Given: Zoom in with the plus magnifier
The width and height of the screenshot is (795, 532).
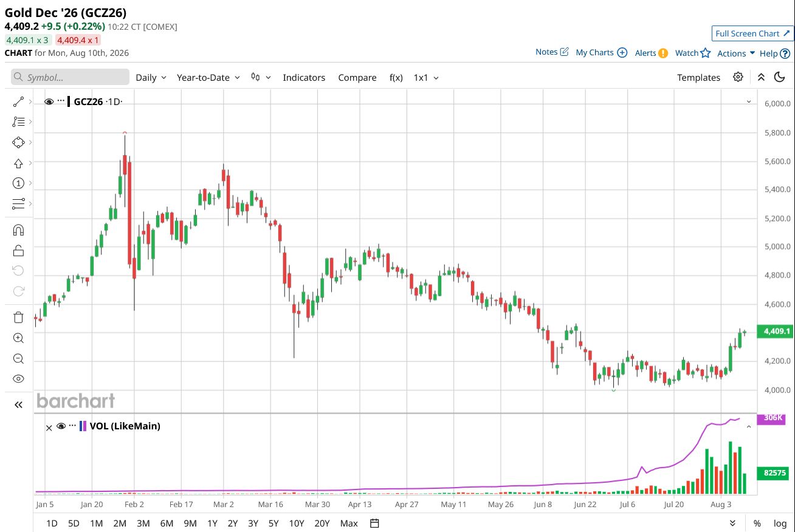Looking at the screenshot, I should tap(18, 338).
